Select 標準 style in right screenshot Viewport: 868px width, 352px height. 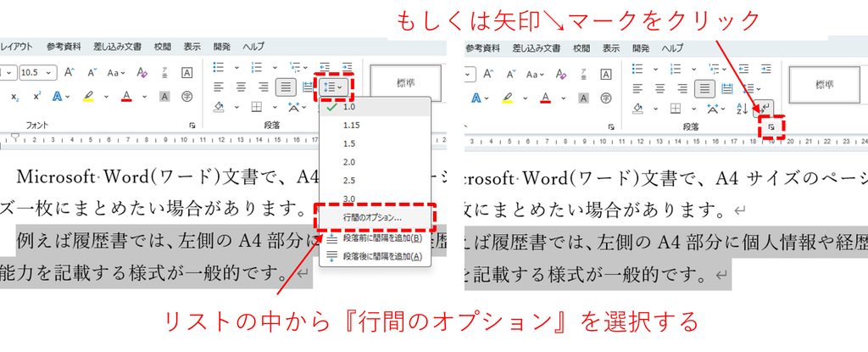pyautogui.click(x=825, y=84)
